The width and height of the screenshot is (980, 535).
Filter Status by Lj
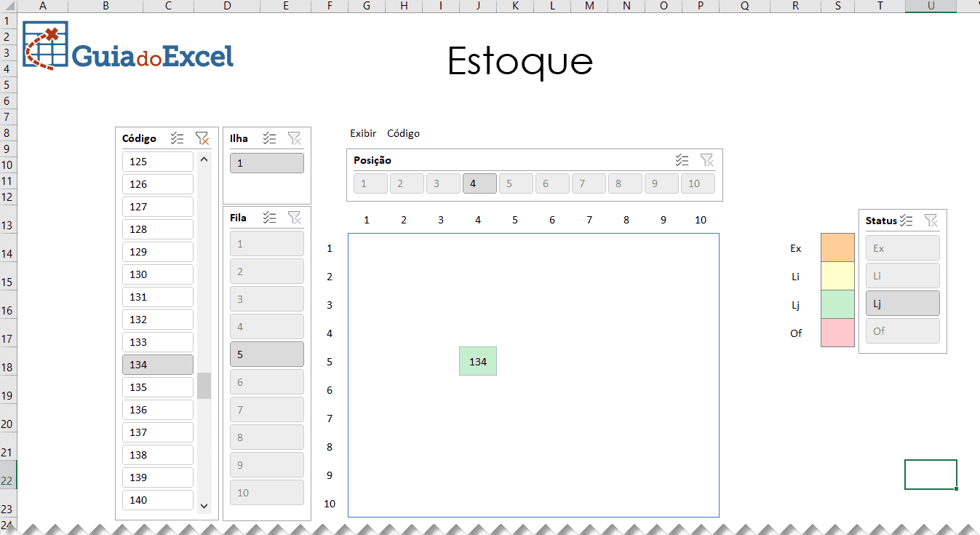tap(902, 304)
